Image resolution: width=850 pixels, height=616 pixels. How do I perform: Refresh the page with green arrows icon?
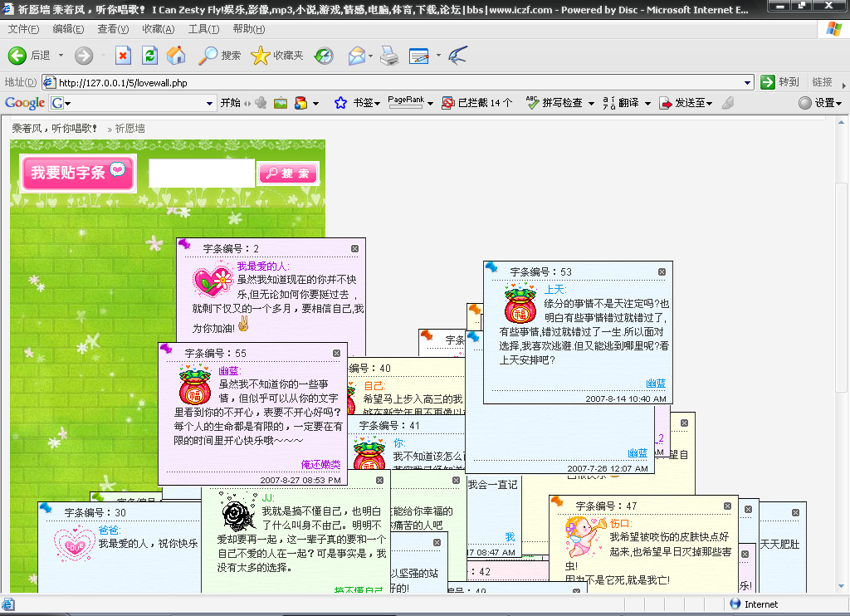pos(149,56)
